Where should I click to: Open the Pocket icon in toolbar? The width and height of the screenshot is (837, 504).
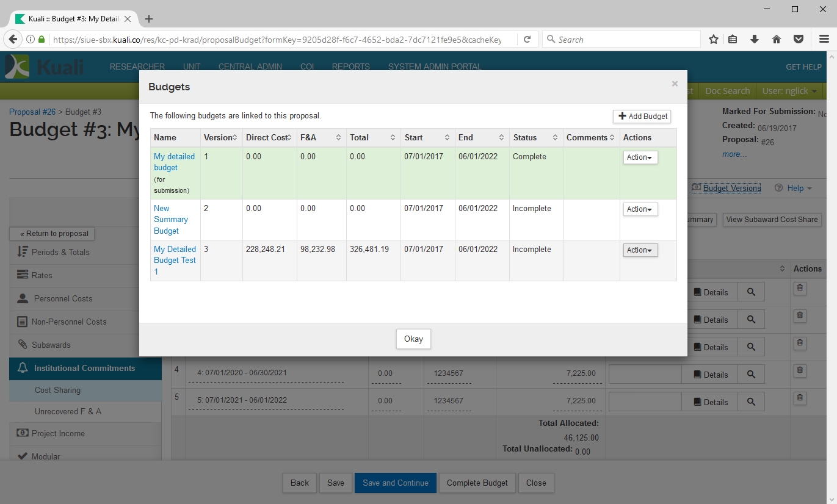point(798,40)
